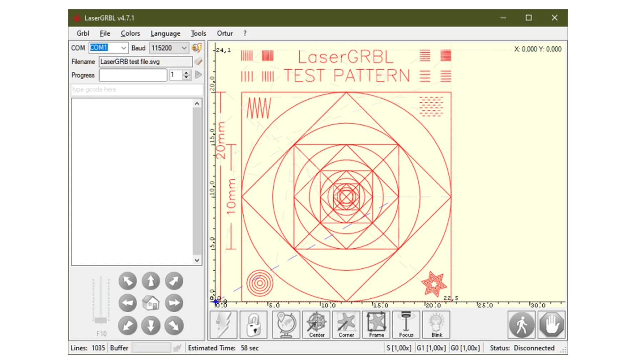Open the COM port dropdown
The width and height of the screenshot is (636, 364).
pos(123,48)
